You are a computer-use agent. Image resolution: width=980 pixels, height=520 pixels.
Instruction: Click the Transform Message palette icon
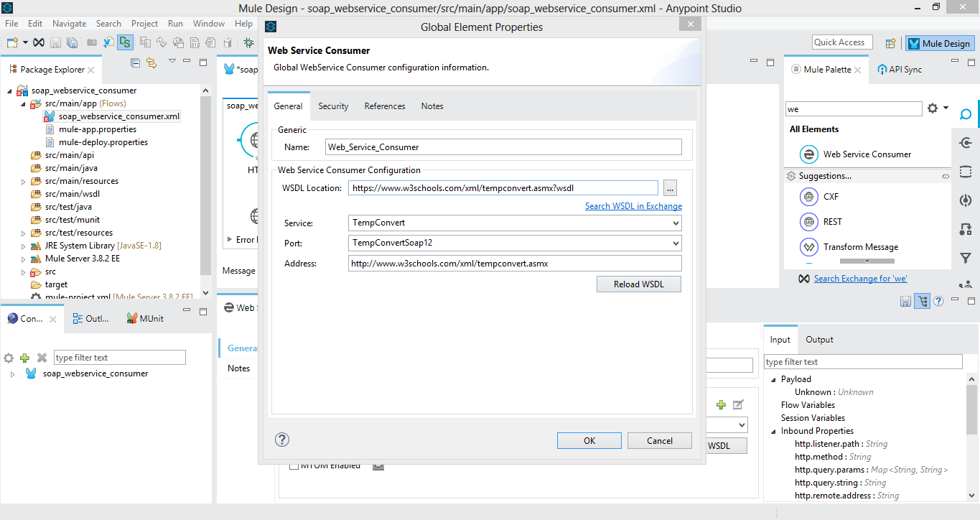pyautogui.click(x=809, y=247)
